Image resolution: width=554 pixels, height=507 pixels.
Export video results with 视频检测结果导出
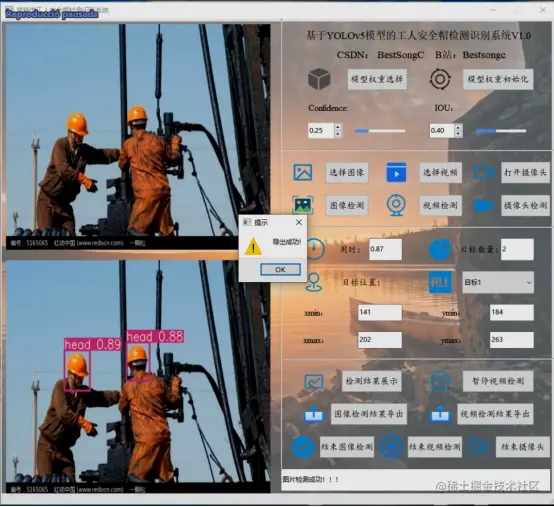tap(495, 414)
